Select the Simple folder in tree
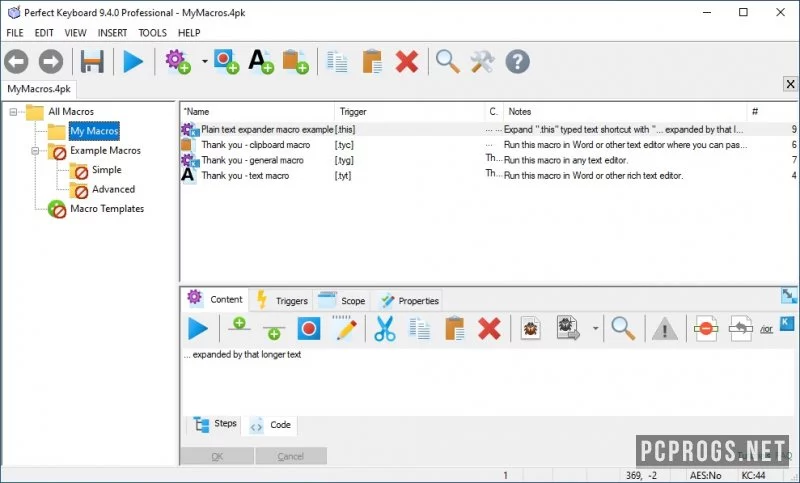The height and width of the screenshot is (483, 800). pos(107,170)
